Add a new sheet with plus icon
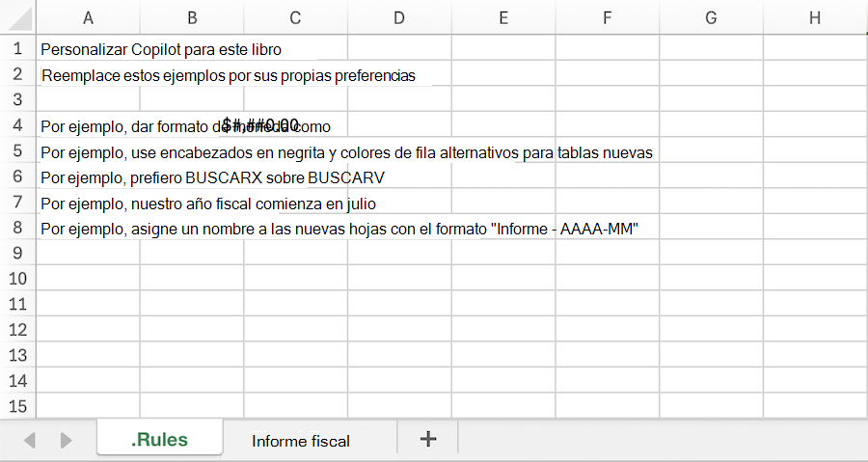The image size is (868, 462). (428, 439)
